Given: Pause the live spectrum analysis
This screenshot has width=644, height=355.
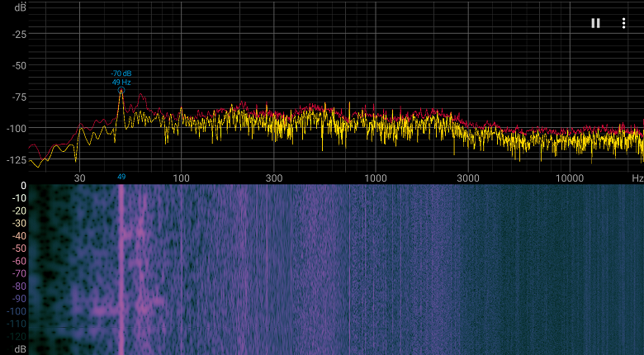Looking at the screenshot, I should coord(595,23).
